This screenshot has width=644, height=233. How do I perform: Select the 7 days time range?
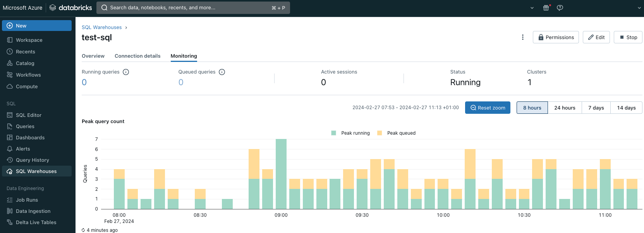click(x=596, y=108)
